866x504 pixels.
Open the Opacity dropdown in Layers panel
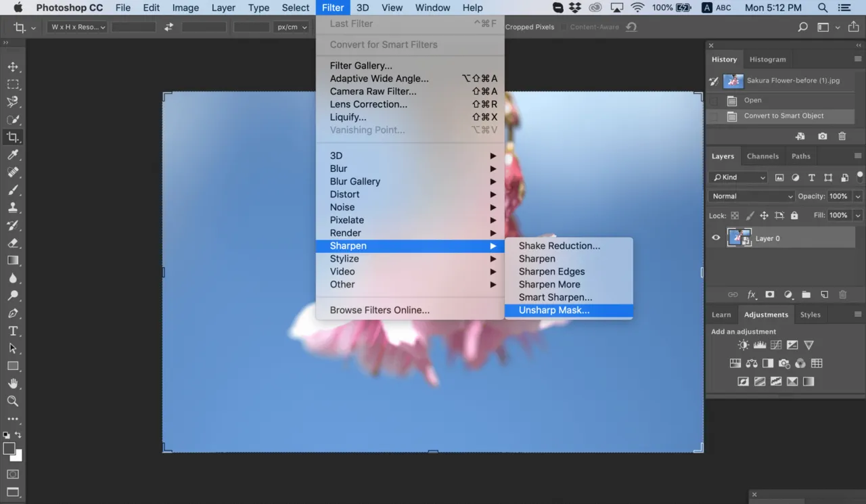tap(859, 196)
